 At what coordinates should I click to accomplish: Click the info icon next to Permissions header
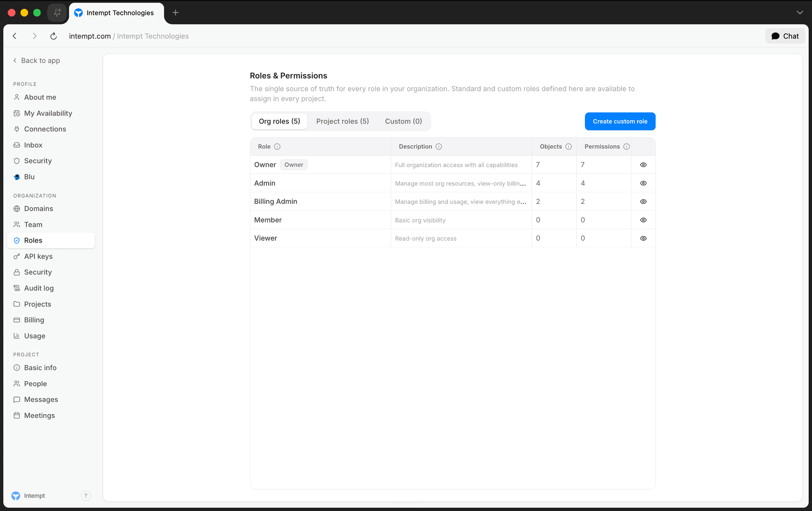click(626, 146)
